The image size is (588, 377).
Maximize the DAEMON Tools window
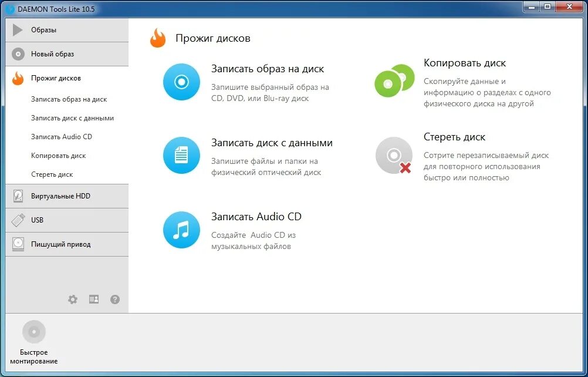coord(548,6)
